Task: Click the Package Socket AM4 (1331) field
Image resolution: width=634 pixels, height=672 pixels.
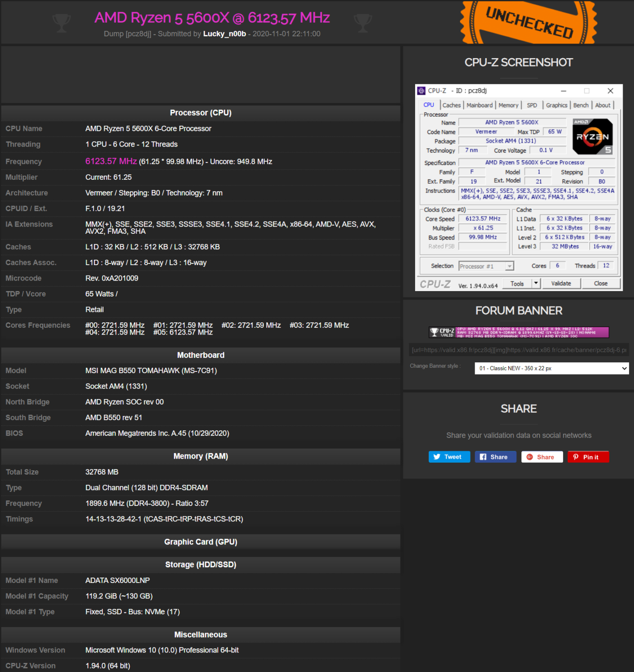Action: (x=512, y=141)
